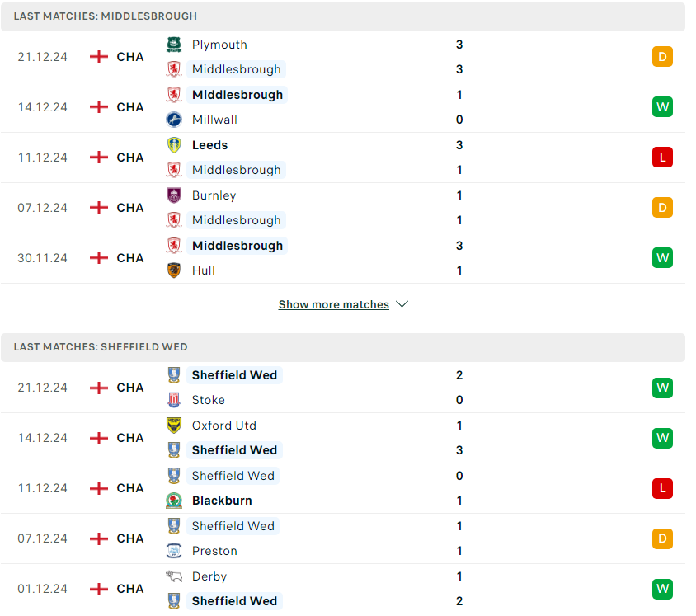Click the Leeds club crest icon
Viewport: 696px width, 616px height.
click(x=174, y=145)
